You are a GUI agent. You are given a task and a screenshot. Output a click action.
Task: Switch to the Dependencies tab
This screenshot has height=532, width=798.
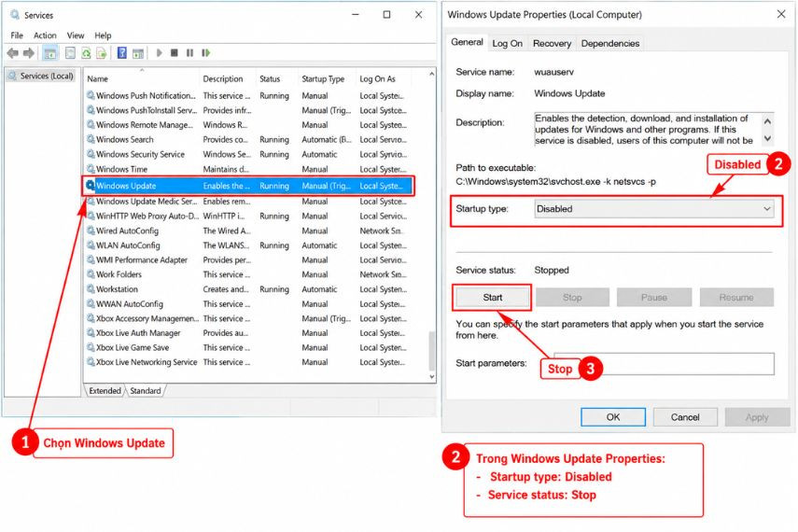(x=610, y=43)
